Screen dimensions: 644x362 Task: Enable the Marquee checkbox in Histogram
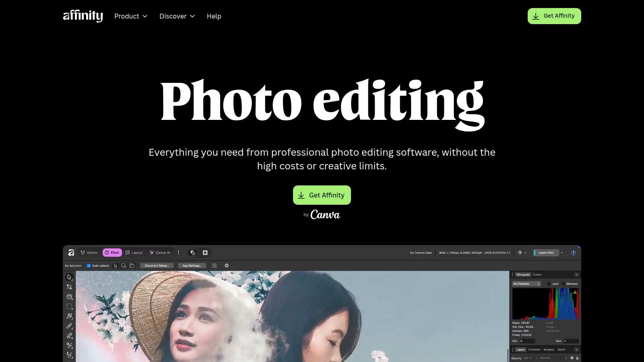coord(563,284)
